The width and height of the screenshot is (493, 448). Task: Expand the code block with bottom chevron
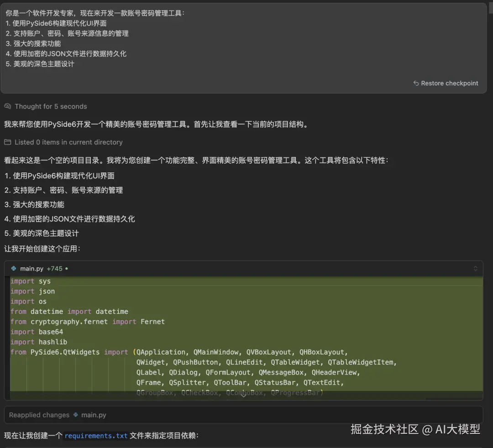tap(244, 395)
